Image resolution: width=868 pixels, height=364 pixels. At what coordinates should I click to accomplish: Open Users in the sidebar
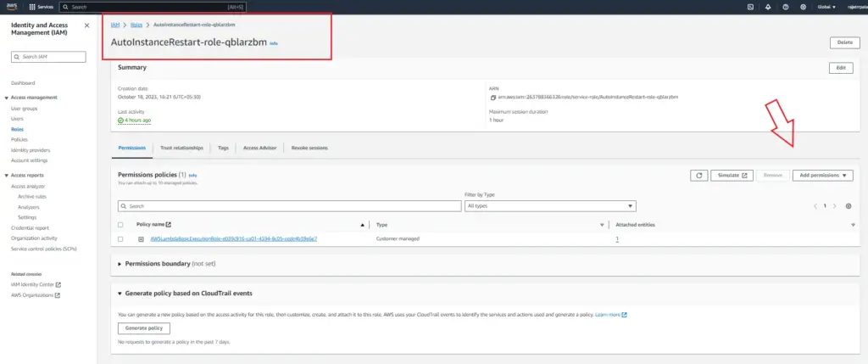(x=17, y=119)
